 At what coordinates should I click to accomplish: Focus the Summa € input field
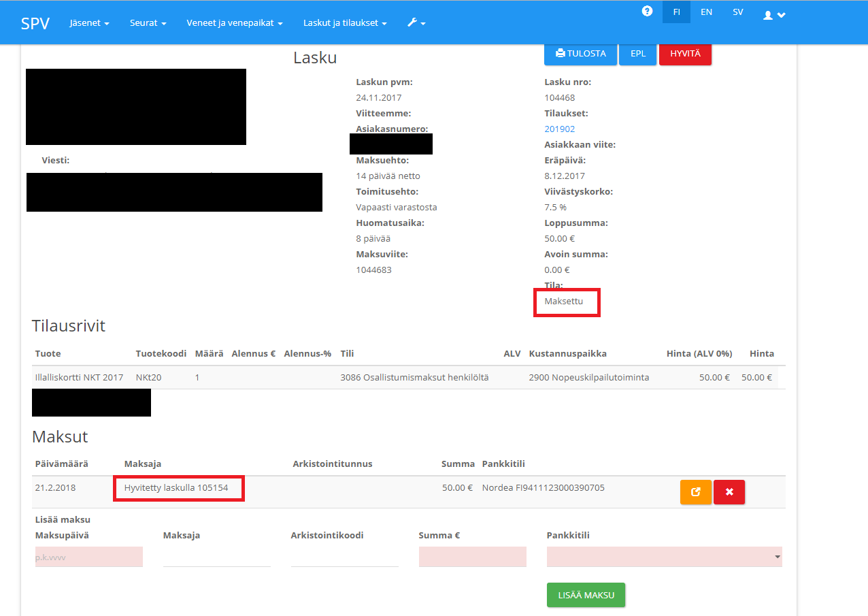tap(473, 557)
